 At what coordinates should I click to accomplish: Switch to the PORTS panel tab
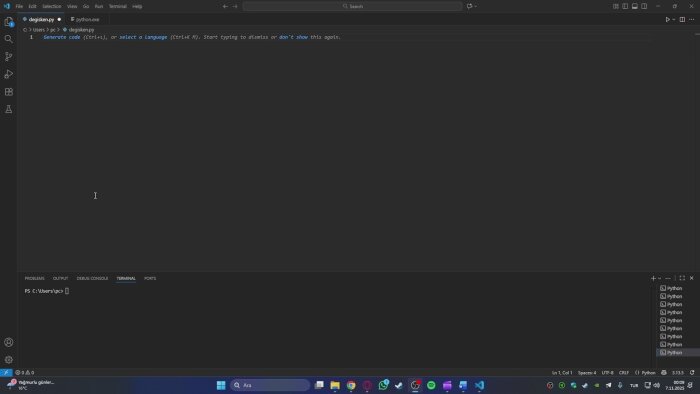(150, 278)
